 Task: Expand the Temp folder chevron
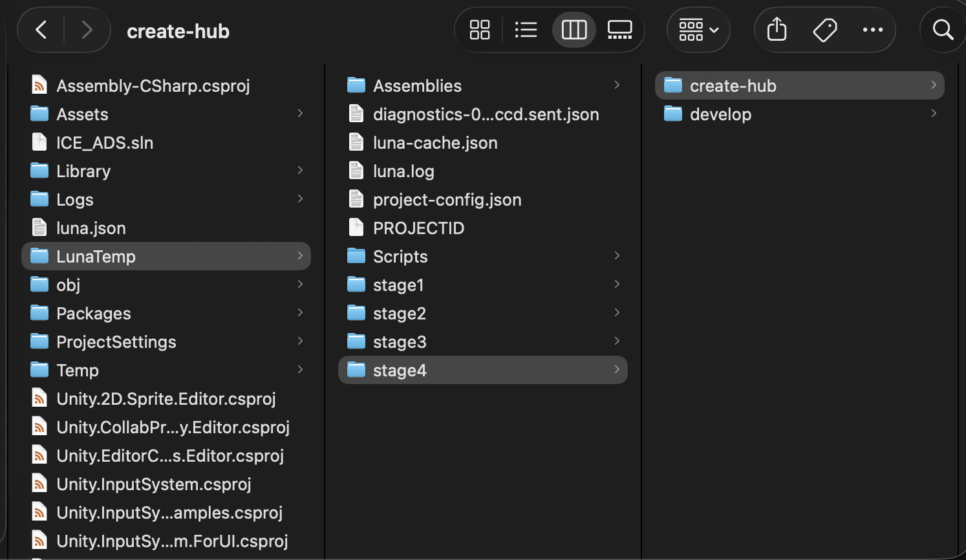point(300,369)
